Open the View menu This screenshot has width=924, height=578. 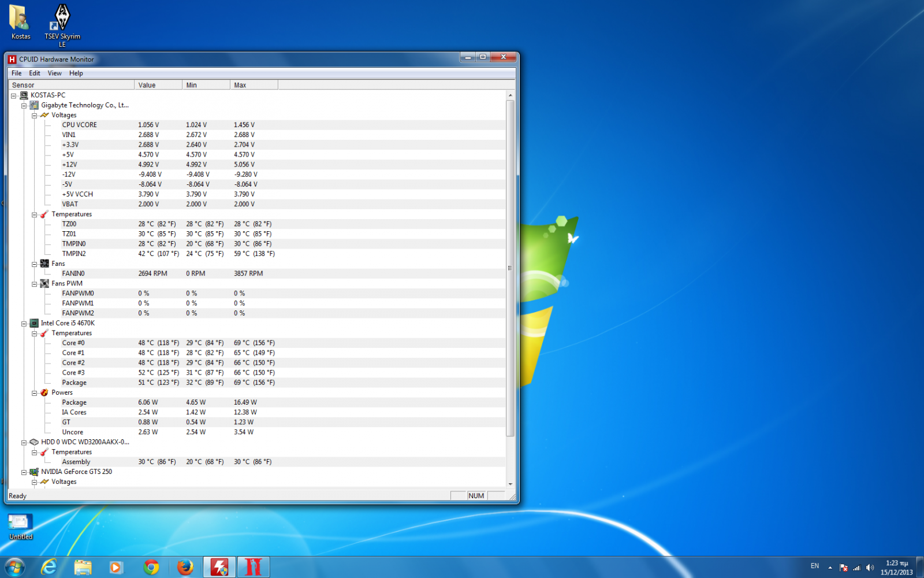[x=55, y=73]
